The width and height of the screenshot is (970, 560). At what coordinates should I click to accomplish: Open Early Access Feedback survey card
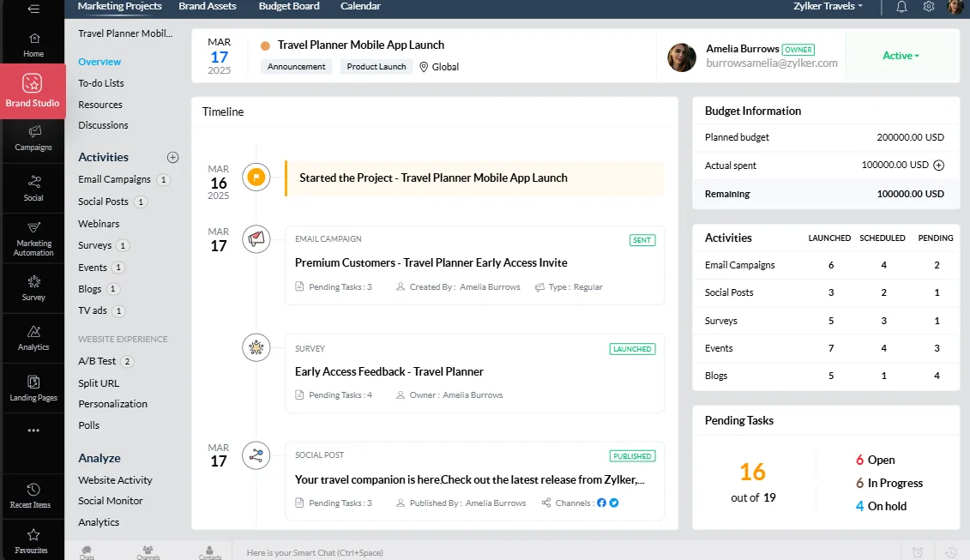pos(474,373)
